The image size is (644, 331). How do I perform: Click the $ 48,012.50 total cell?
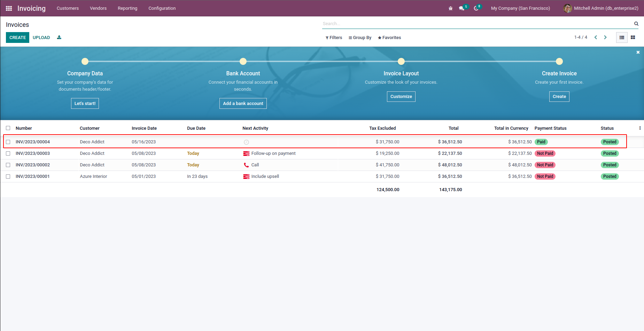pos(450,165)
